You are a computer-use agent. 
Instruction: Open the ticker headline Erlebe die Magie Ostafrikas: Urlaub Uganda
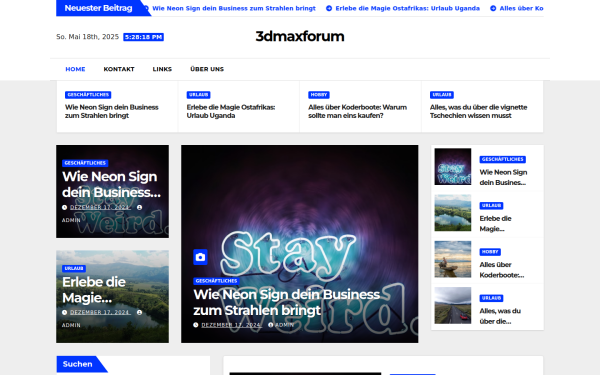(408, 8)
